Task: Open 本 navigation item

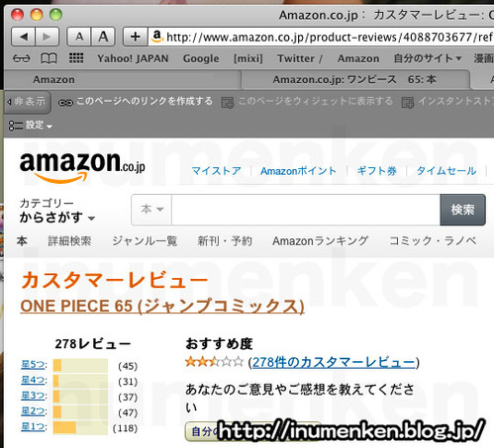Action: point(22,241)
